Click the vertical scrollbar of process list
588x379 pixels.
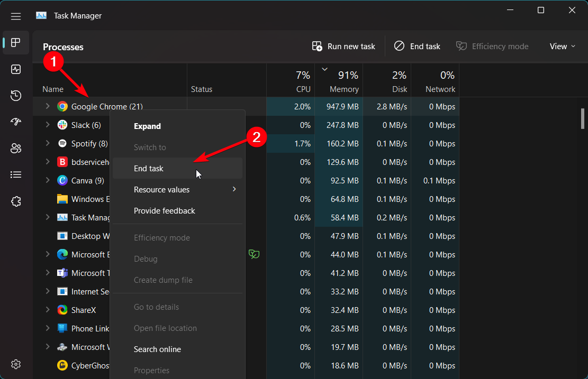click(583, 118)
